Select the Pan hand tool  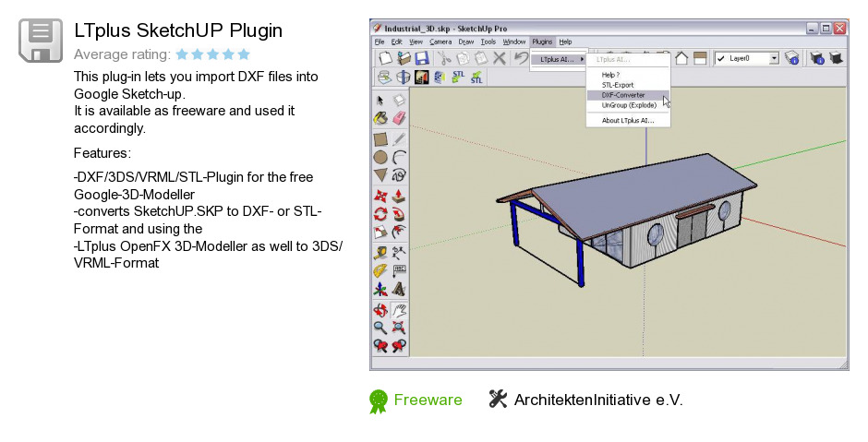tap(399, 310)
